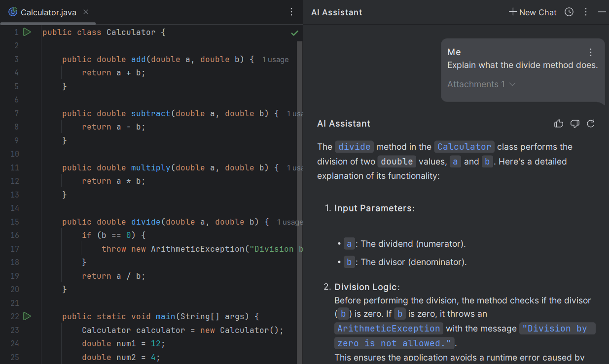
Task: Click line number 15 in gutter
Action: 14,222
